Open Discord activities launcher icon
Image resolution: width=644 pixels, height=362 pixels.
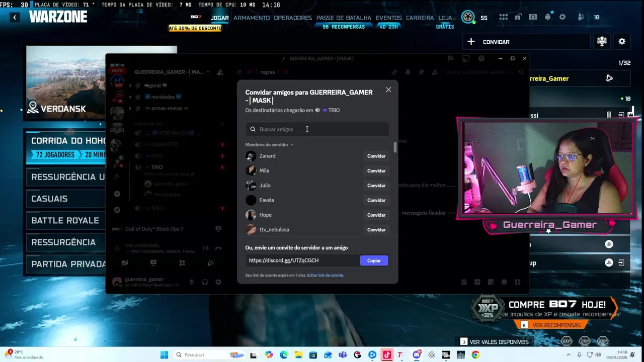click(182, 263)
